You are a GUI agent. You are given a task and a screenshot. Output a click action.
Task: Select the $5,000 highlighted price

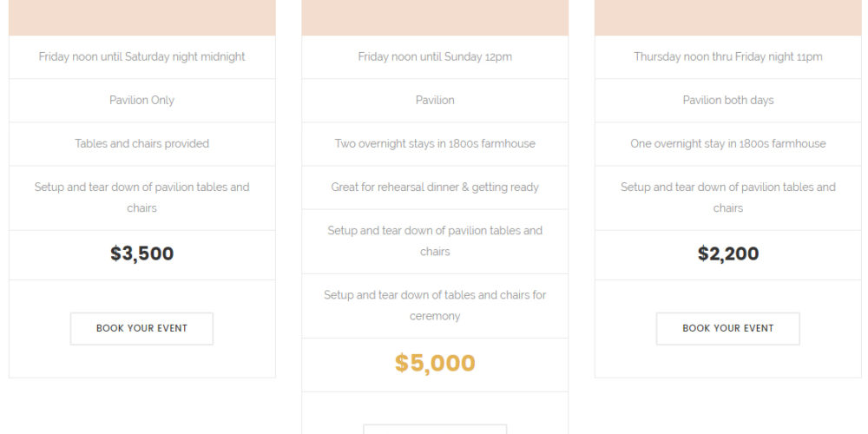435,363
